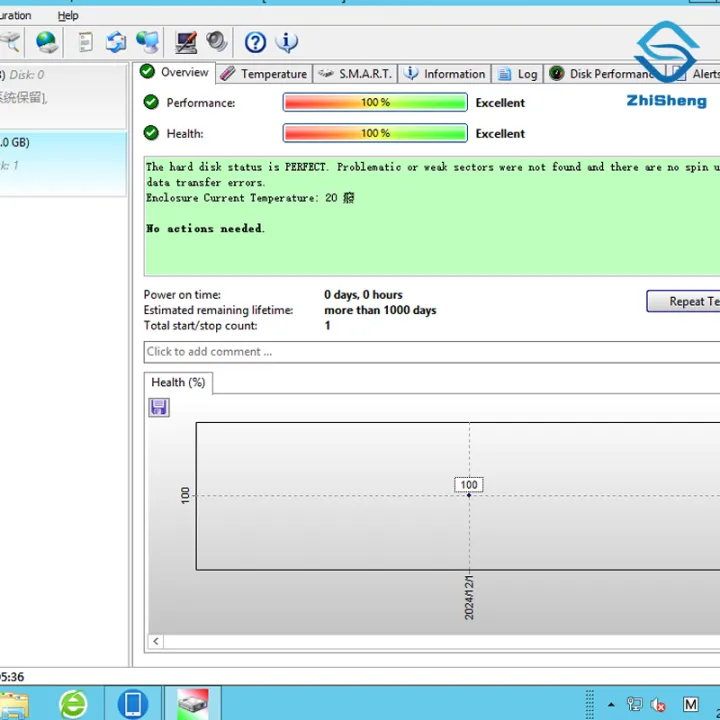
Task: Open the monitor with pen toolbar icon
Action: click(x=186, y=42)
